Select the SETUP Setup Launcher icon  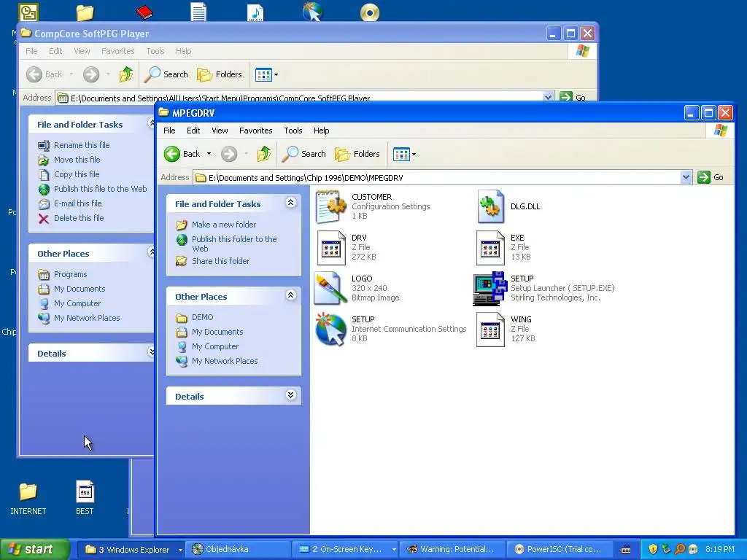tap(490, 288)
